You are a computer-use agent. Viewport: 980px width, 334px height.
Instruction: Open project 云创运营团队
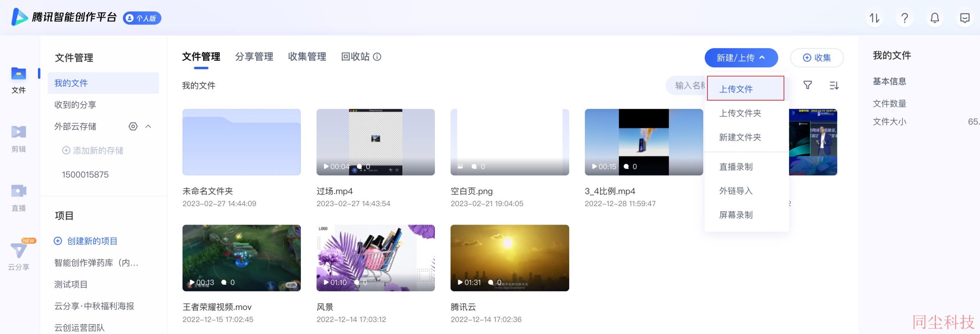coord(79,328)
